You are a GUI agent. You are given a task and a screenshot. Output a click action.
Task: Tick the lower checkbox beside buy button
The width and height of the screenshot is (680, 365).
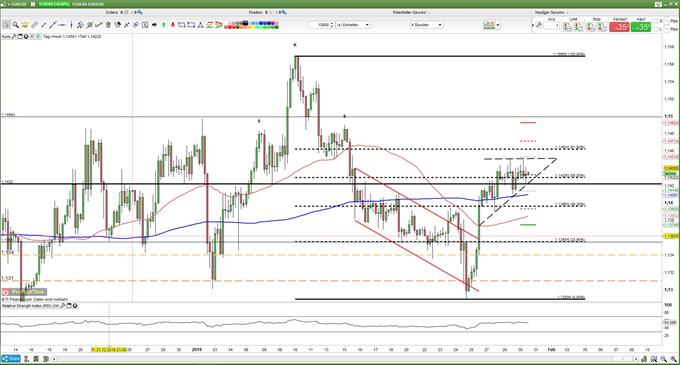(x=656, y=29)
